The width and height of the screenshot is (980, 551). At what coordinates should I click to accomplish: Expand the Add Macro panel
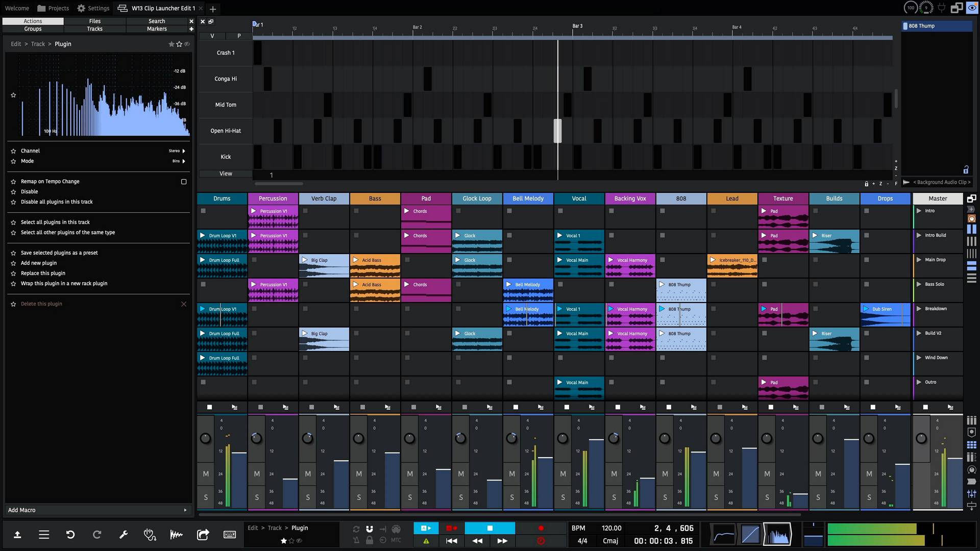coord(97,510)
